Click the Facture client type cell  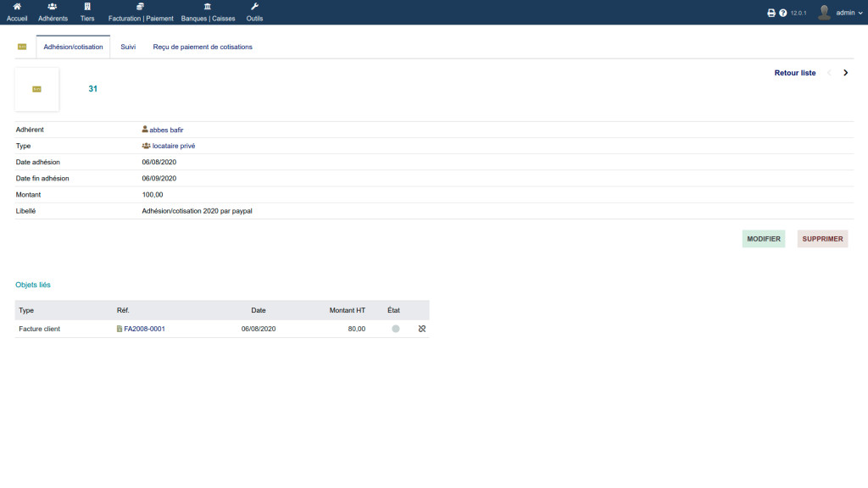tap(39, 329)
